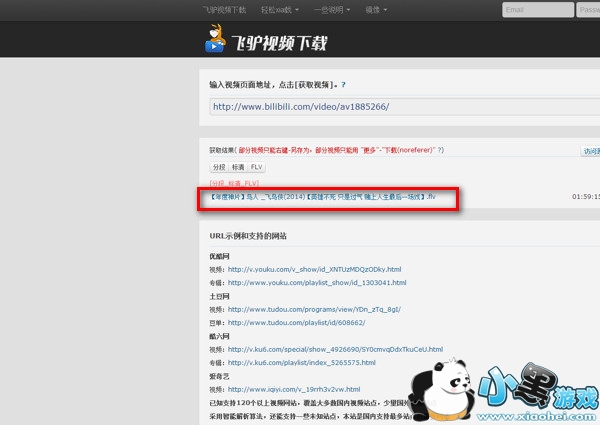Expand the 轻松xia载 dropdown menu
Image resolution: width=600 pixels, height=425 pixels.
pos(281,9)
